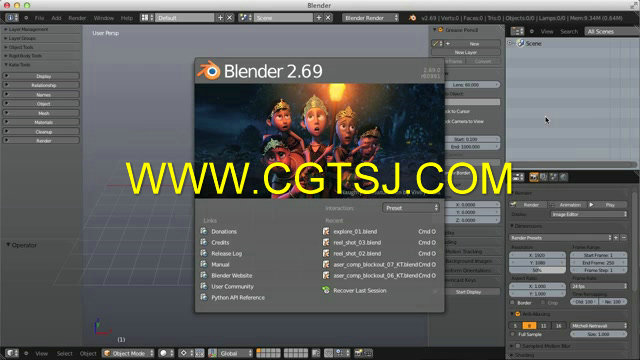The image size is (640, 360).
Task: Click the filter Size 1.000 slider
Action: 598,334
